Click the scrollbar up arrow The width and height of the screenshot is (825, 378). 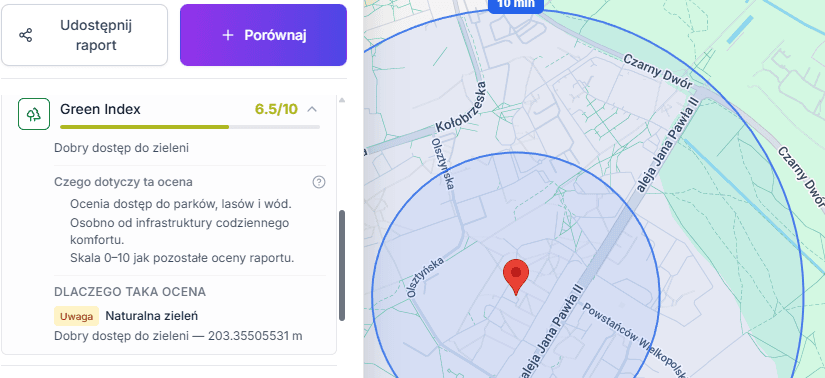tap(342, 100)
